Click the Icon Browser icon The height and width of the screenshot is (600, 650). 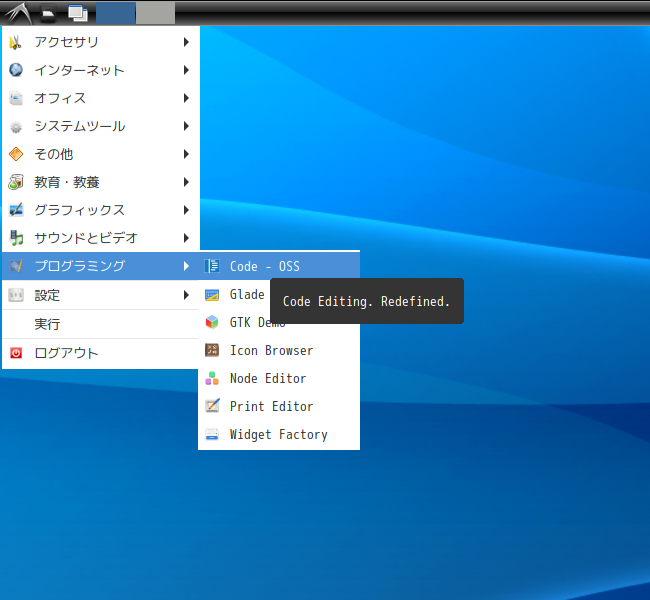[211, 350]
